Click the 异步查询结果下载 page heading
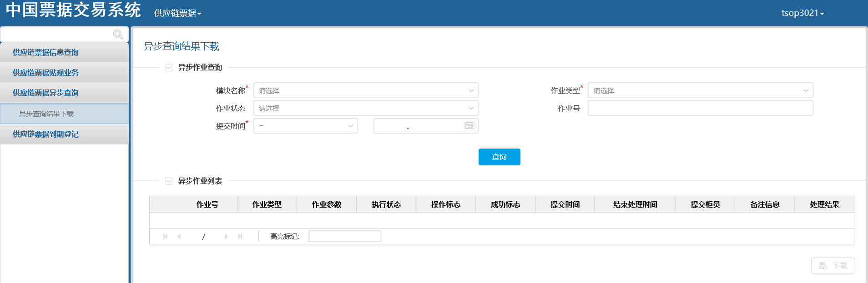Screen dimensions: 868x283 [182, 46]
